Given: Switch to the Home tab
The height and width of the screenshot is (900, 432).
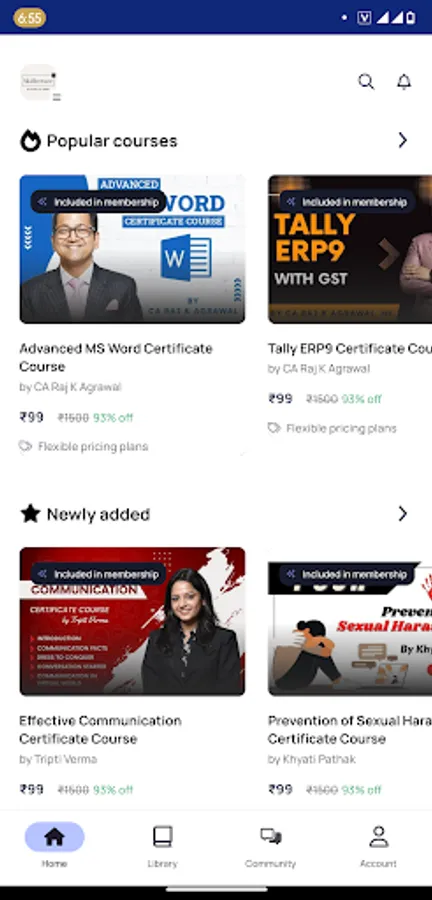Looking at the screenshot, I should [55, 845].
